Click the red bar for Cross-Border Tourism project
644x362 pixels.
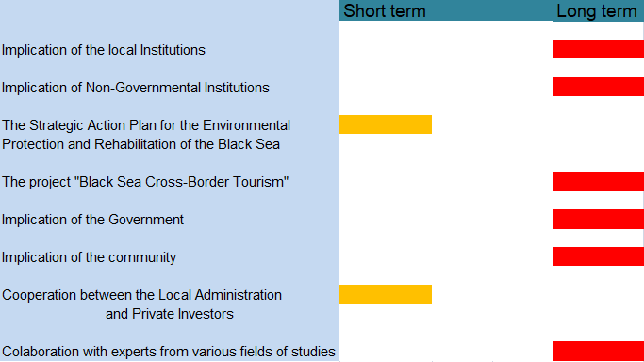pos(598,181)
